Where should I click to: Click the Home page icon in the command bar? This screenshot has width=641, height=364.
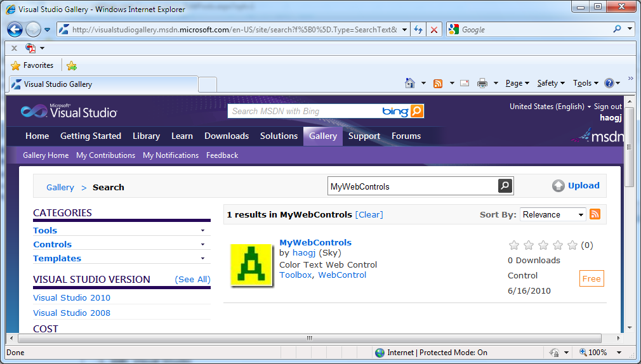point(410,83)
